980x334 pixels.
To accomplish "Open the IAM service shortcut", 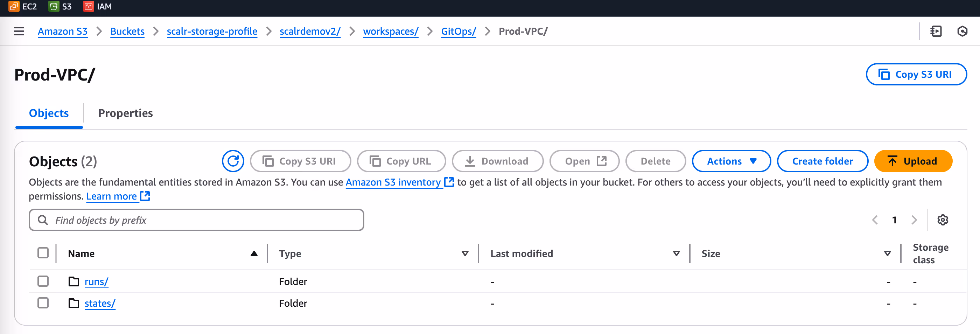I will pyautogui.click(x=97, y=6).
